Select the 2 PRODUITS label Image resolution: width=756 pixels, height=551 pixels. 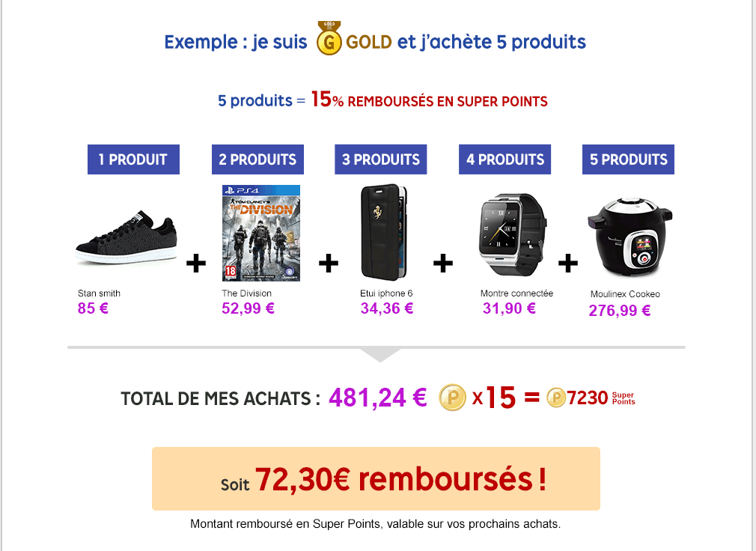point(258,159)
